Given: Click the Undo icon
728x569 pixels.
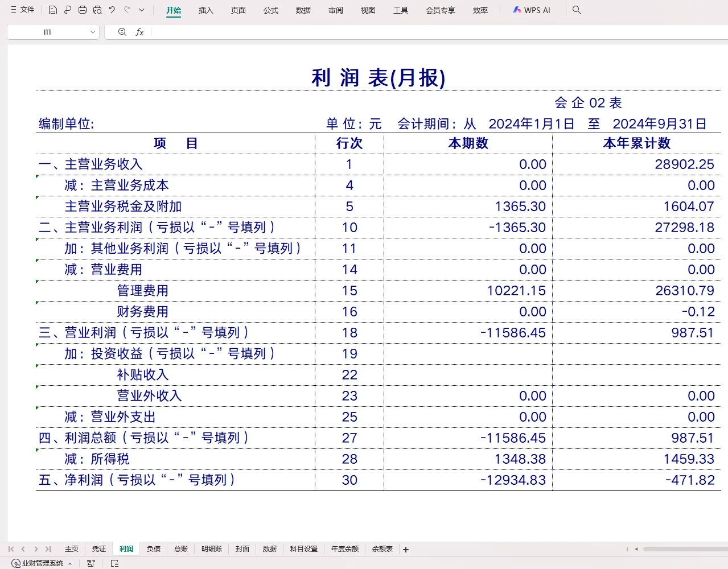Looking at the screenshot, I should [112, 9].
